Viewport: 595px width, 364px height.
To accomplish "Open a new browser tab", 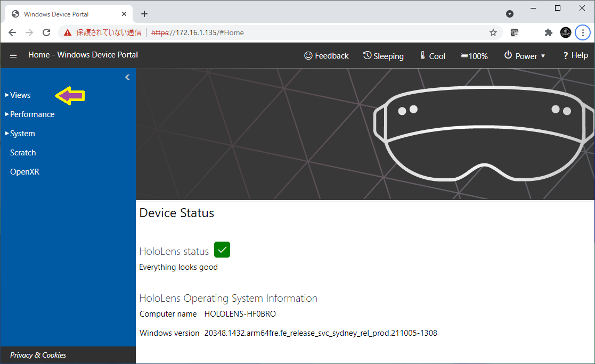I will pos(144,14).
